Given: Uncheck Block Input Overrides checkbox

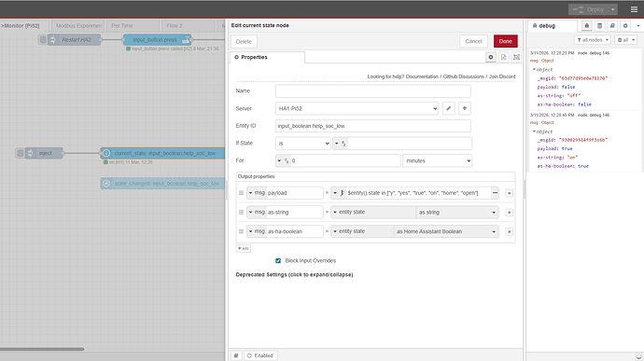Looking at the screenshot, I should [x=278, y=261].
